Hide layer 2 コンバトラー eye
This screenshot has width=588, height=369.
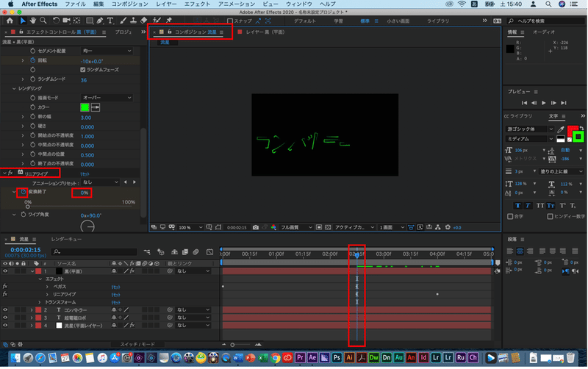click(x=5, y=310)
